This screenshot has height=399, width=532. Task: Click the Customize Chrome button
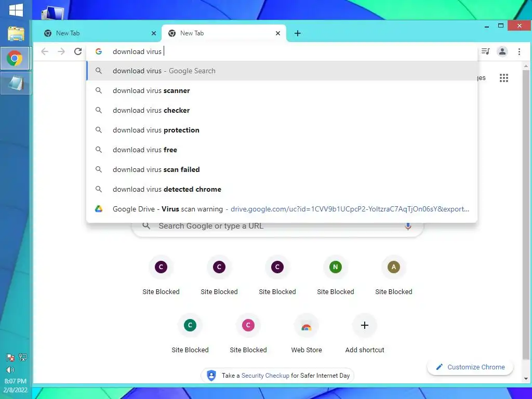470,367
